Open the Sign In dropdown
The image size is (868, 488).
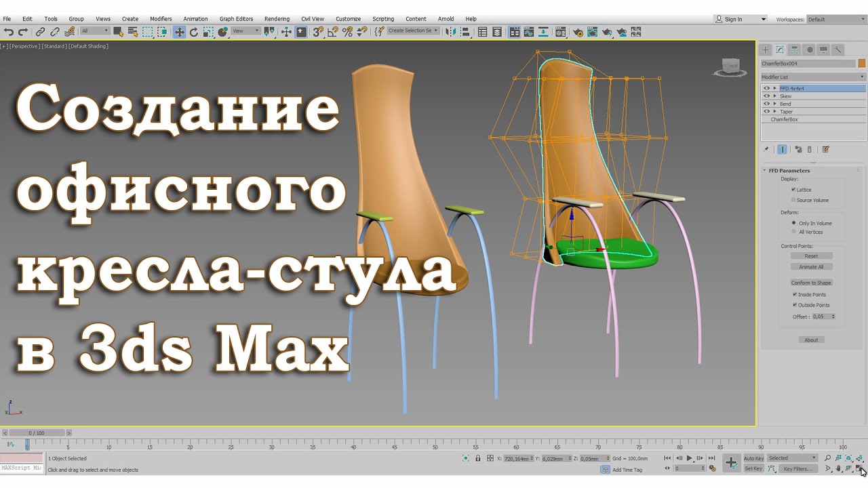coord(741,19)
